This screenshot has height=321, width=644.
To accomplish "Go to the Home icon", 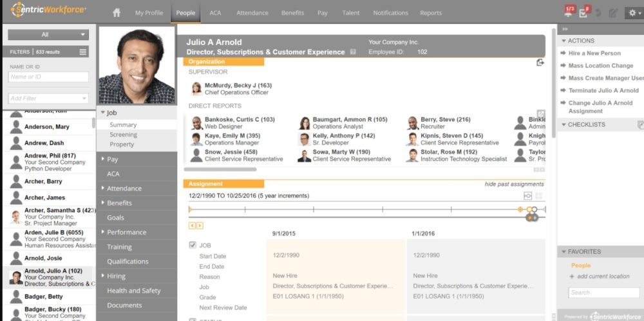I will coord(117,12).
